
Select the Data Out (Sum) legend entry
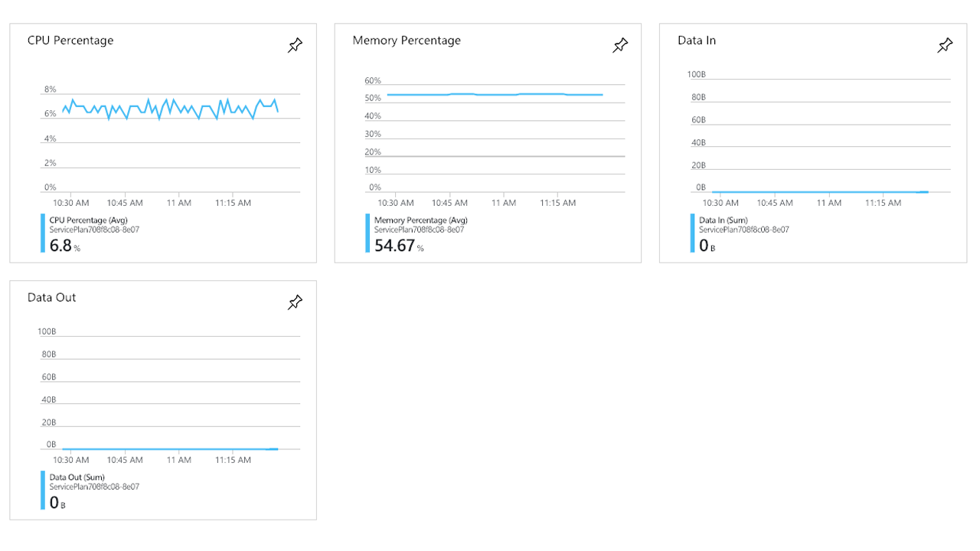tap(77, 478)
